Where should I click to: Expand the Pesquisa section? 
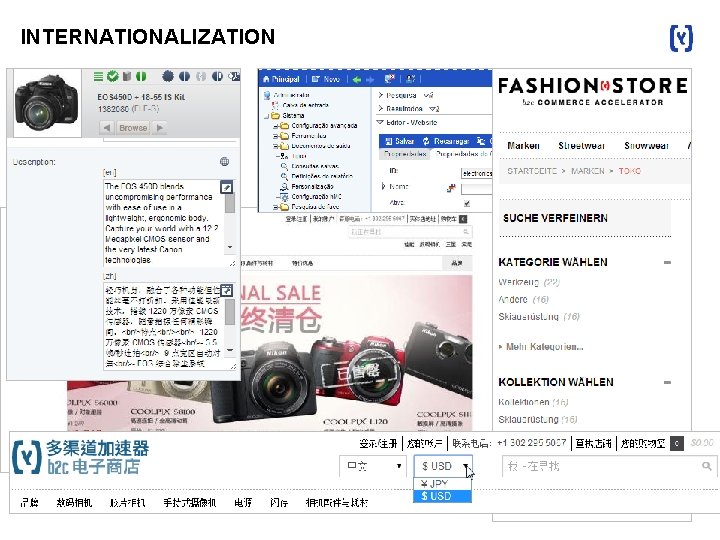(x=381, y=95)
